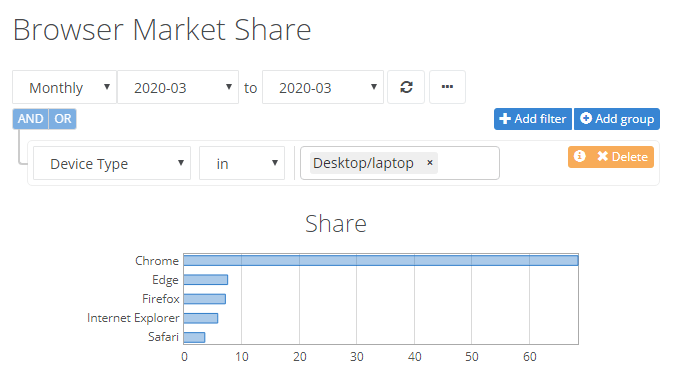Click the Share chart title

click(336, 224)
